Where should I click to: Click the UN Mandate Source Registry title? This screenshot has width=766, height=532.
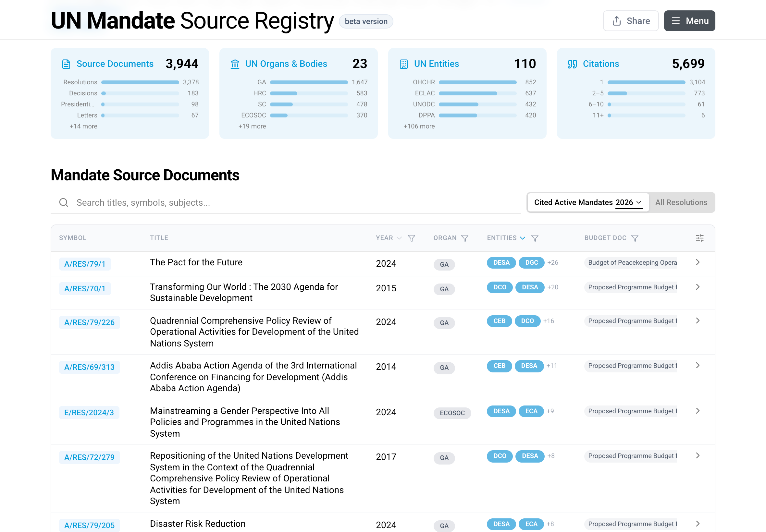(192, 21)
